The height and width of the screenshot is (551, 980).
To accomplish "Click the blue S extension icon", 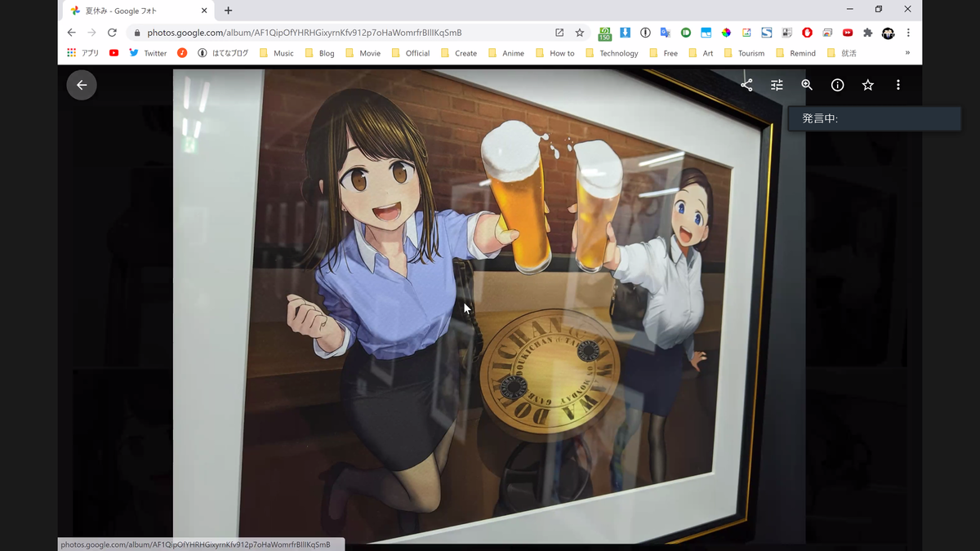I will (767, 33).
